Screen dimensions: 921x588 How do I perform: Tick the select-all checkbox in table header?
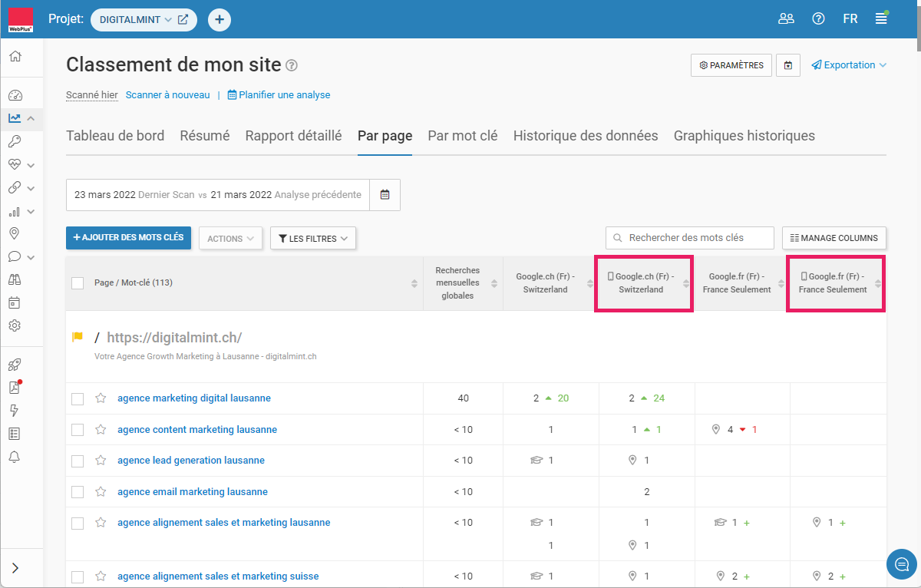[x=78, y=283]
